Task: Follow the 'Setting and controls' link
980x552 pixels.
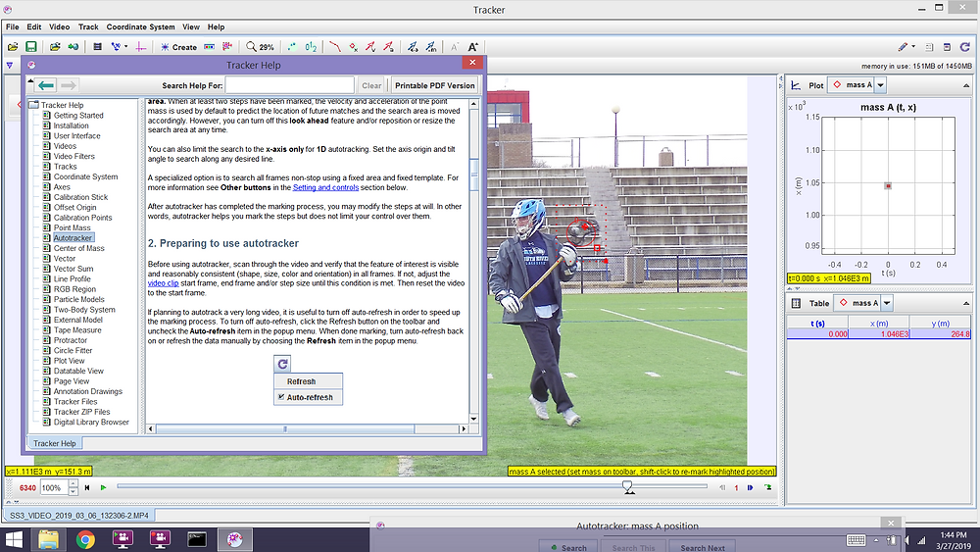Action: pos(325,187)
